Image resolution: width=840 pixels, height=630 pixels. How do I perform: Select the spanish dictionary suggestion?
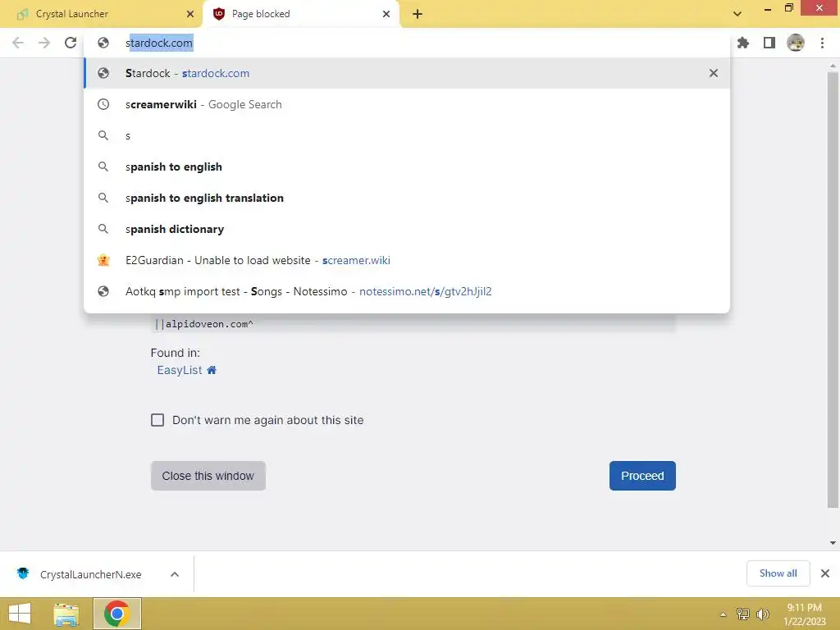406,229
